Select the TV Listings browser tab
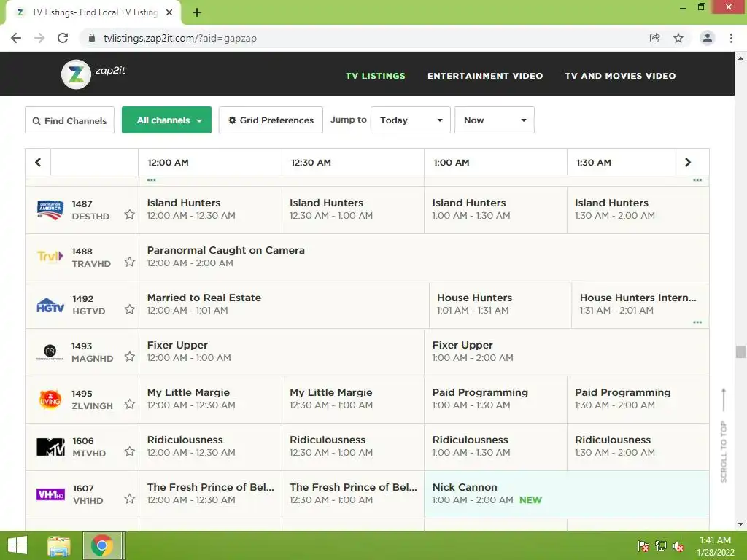The image size is (747, 560). tap(93, 12)
